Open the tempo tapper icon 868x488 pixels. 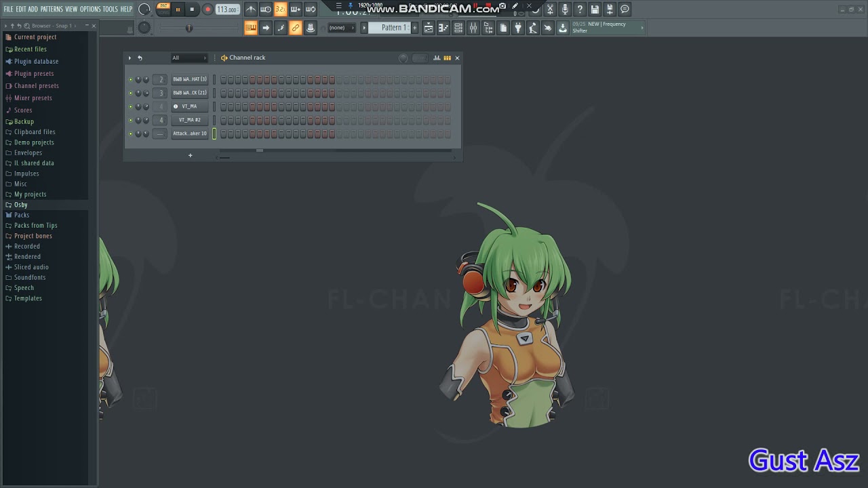(x=533, y=28)
